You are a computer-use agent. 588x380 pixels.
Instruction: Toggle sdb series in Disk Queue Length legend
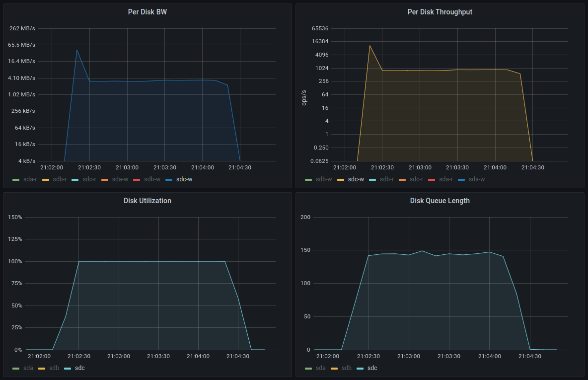click(347, 368)
